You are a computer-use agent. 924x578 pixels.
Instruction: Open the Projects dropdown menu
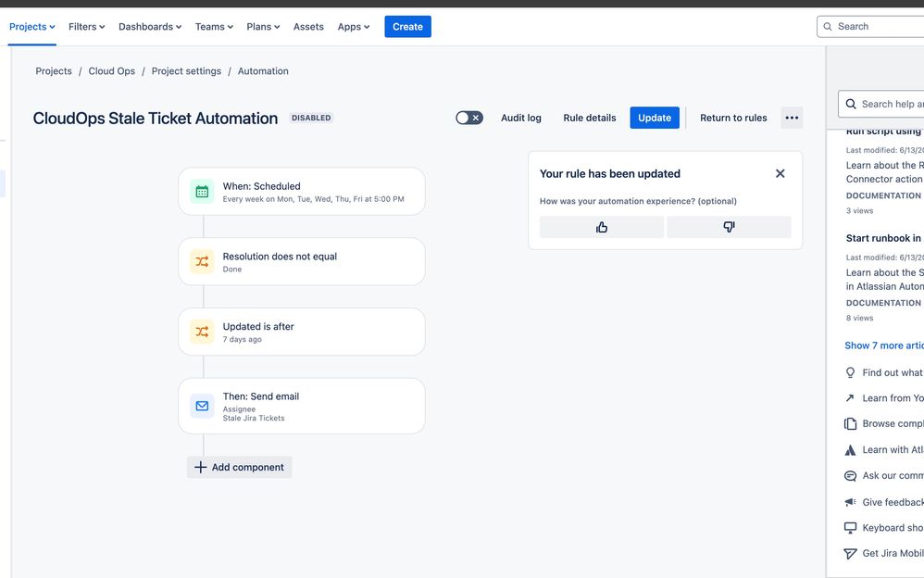31,27
